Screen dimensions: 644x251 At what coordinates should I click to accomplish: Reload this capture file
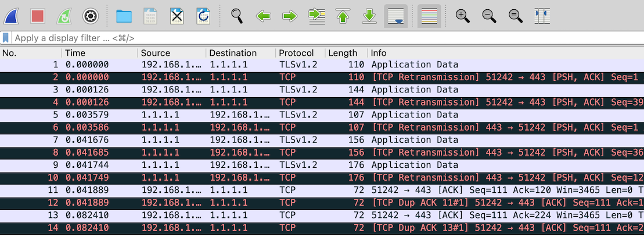pos(203,16)
